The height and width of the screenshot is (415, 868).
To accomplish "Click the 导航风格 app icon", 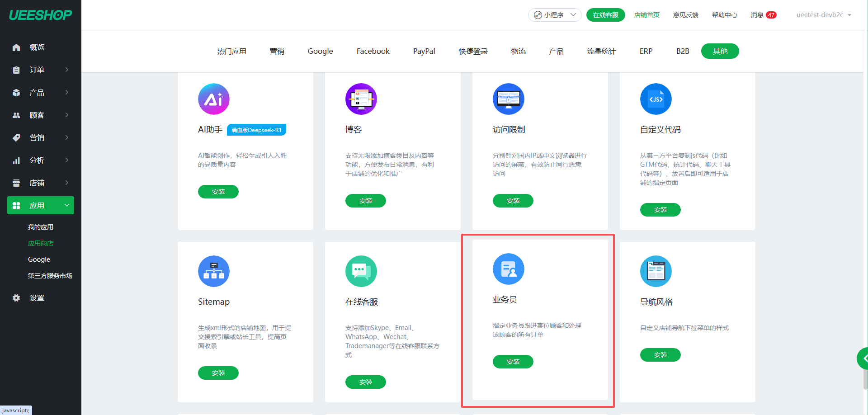I will coord(656,271).
